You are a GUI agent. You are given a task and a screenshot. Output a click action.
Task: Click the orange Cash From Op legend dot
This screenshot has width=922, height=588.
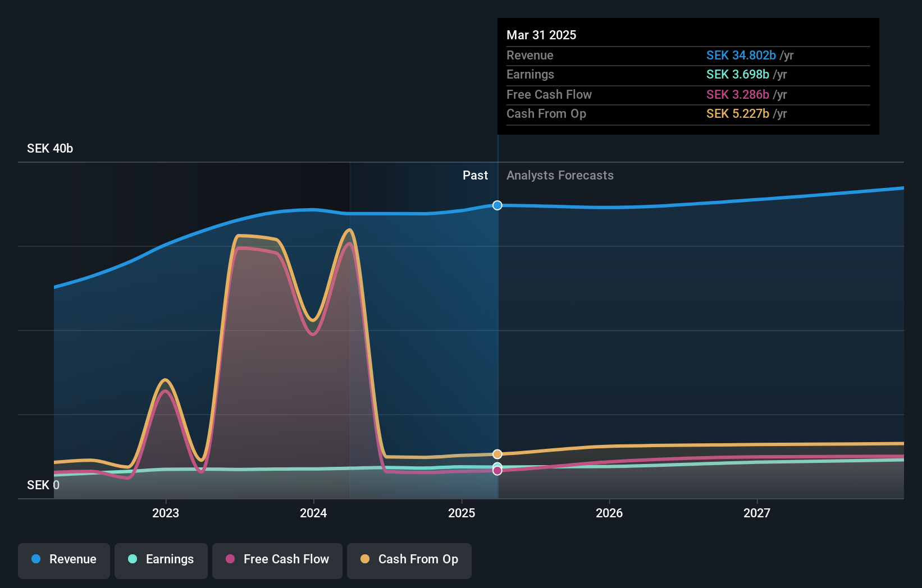click(x=364, y=559)
